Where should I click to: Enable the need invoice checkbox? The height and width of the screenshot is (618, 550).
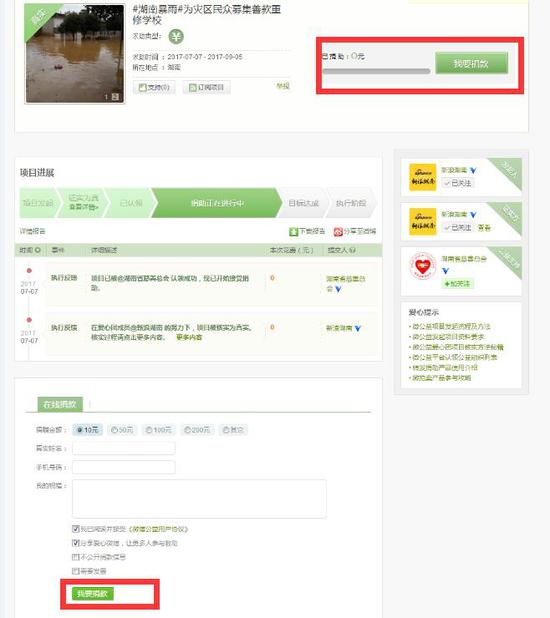76,571
